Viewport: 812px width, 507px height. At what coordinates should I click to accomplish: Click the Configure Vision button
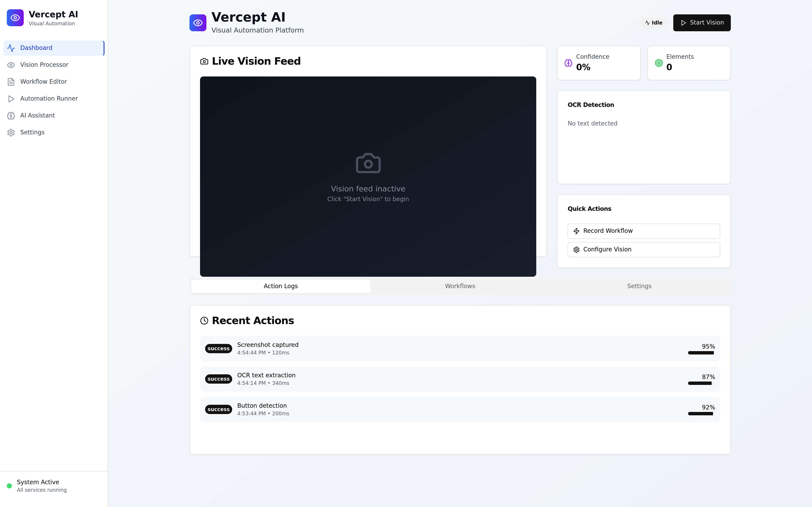pyautogui.click(x=643, y=249)
